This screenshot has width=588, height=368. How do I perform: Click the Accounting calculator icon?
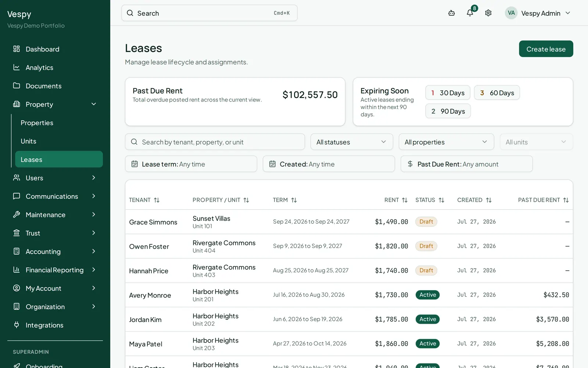point(17,251)
